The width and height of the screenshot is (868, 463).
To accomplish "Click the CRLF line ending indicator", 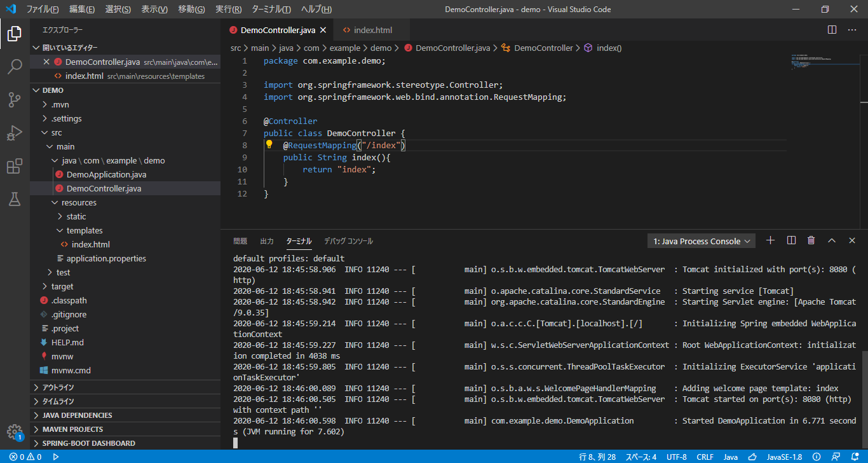I will pyautogui.click(x=705, y=457).
